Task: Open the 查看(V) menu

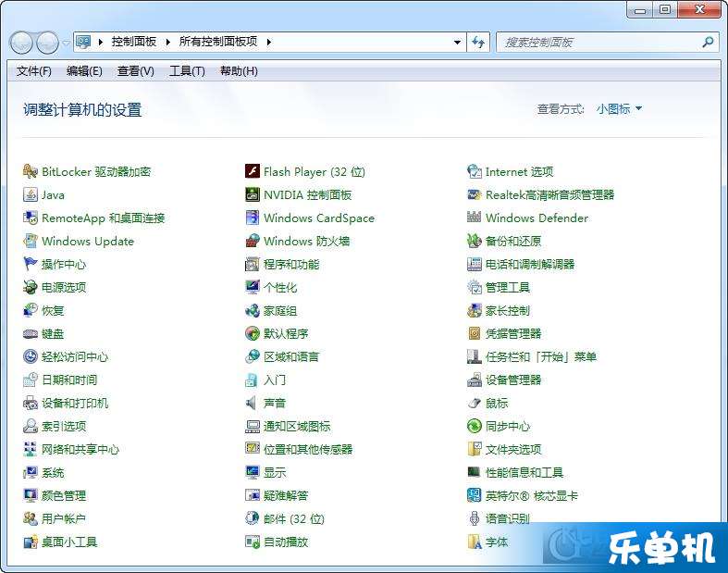Action: [x=136, y=71]
